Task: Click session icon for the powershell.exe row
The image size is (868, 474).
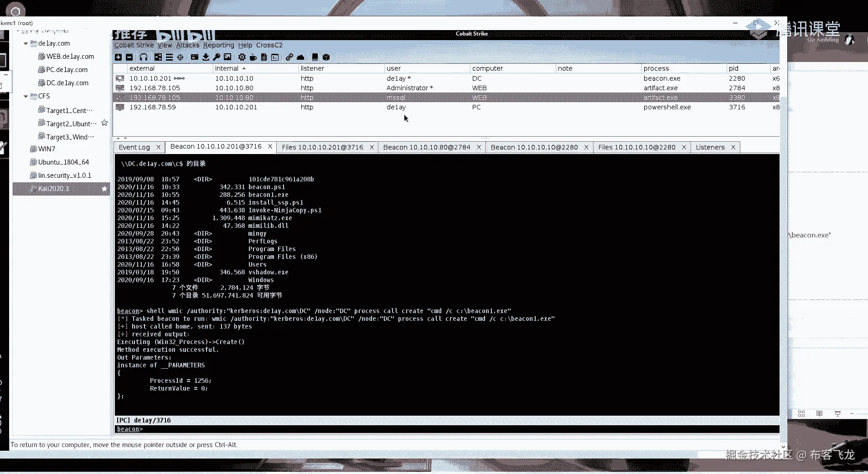Action: click(x=120, y=107)
